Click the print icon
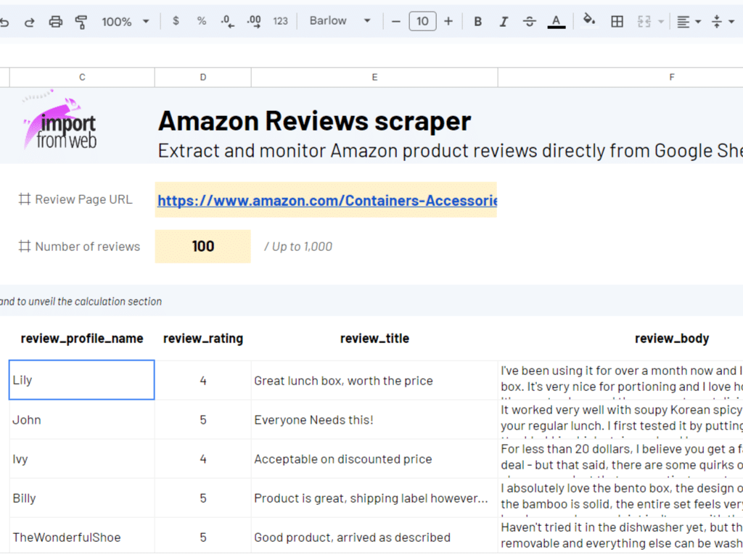This screenshot has height=560, width=743. pos(56,22)
